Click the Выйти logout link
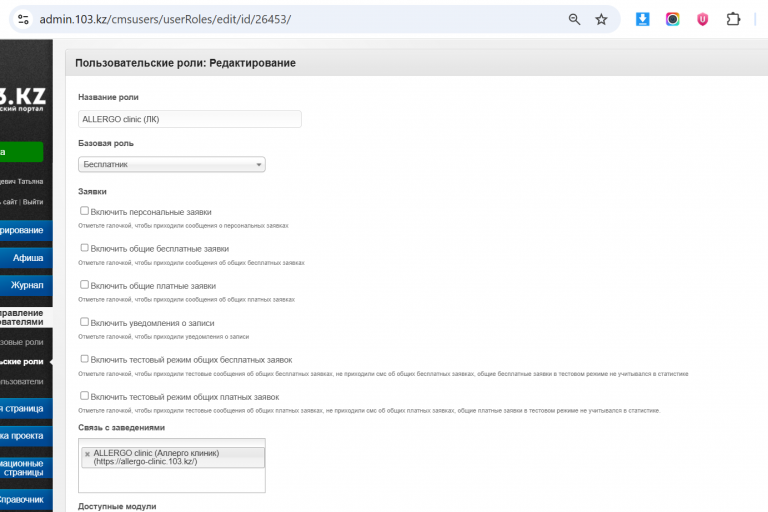The image size is (768, 512). [33, 201]
